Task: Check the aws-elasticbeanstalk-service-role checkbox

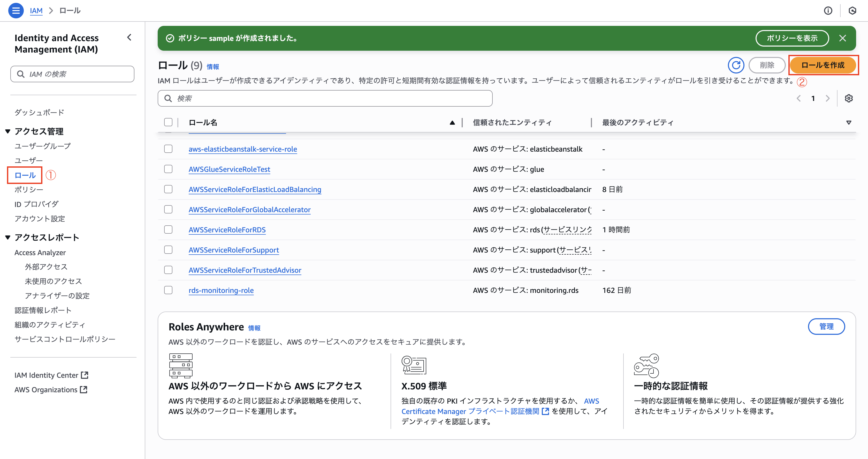Action: coord(168,149)
